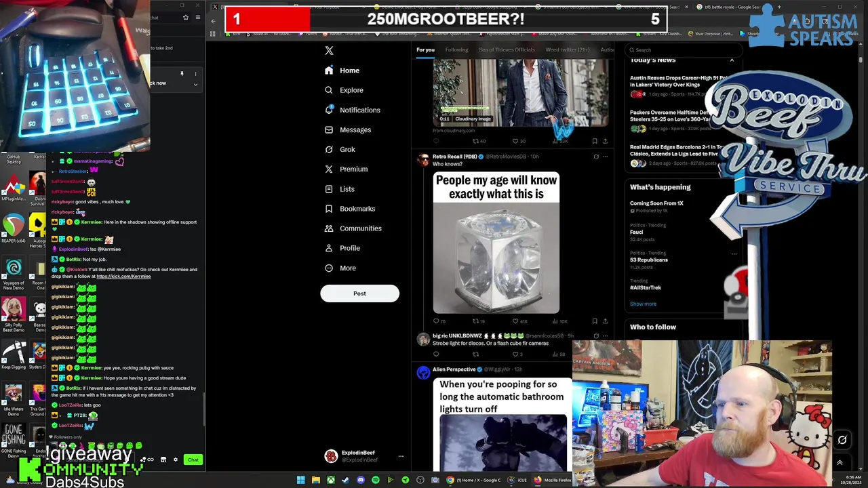Open more options on Retro Recall post
Viewport: 868px width, 488px height.
click(606, 157)
